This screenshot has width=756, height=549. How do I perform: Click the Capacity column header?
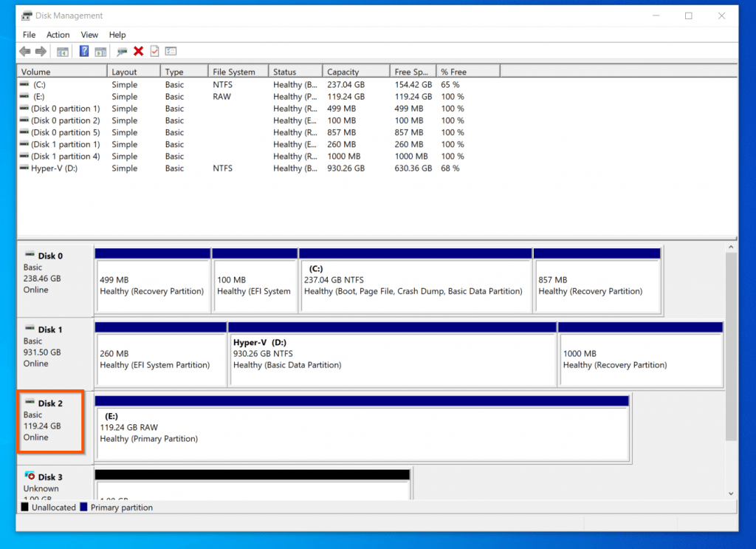click(x=355, y=71)
